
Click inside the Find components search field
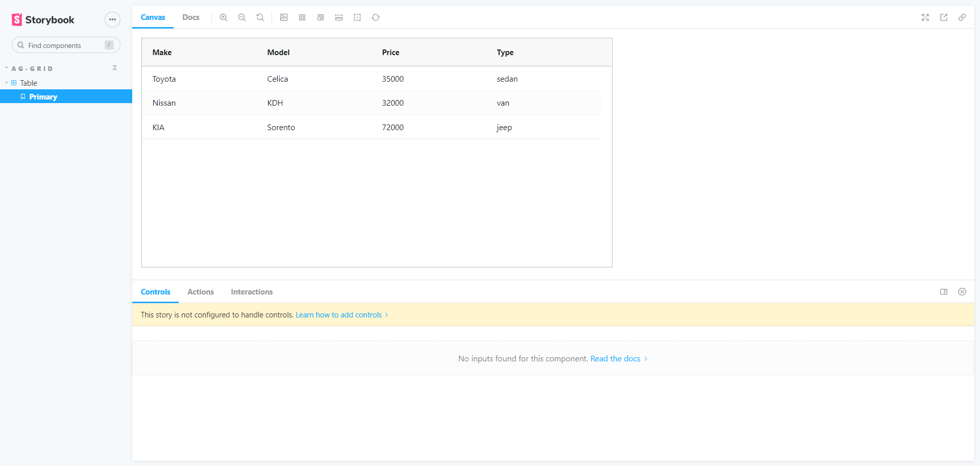tap(61, 45)
